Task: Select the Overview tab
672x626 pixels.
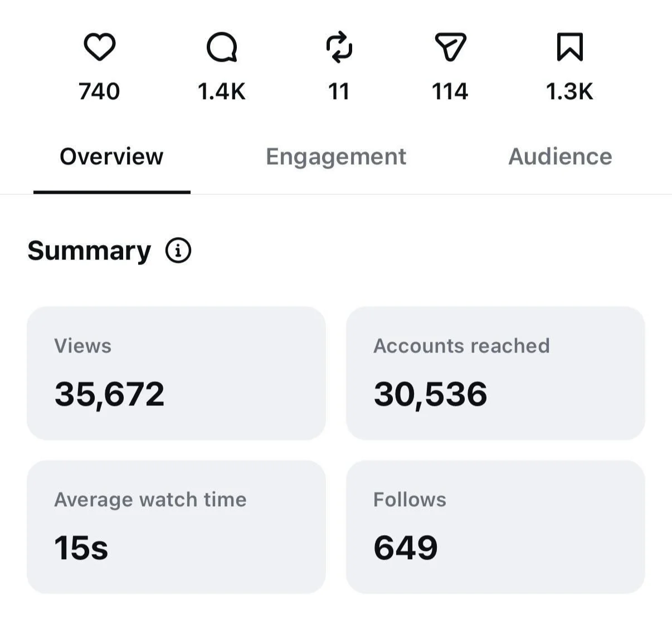Action: coord(111,156)
